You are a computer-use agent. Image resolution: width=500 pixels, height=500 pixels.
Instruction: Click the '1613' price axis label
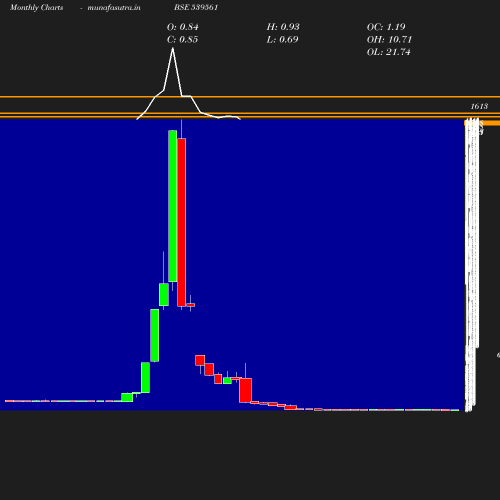[479, 106]
